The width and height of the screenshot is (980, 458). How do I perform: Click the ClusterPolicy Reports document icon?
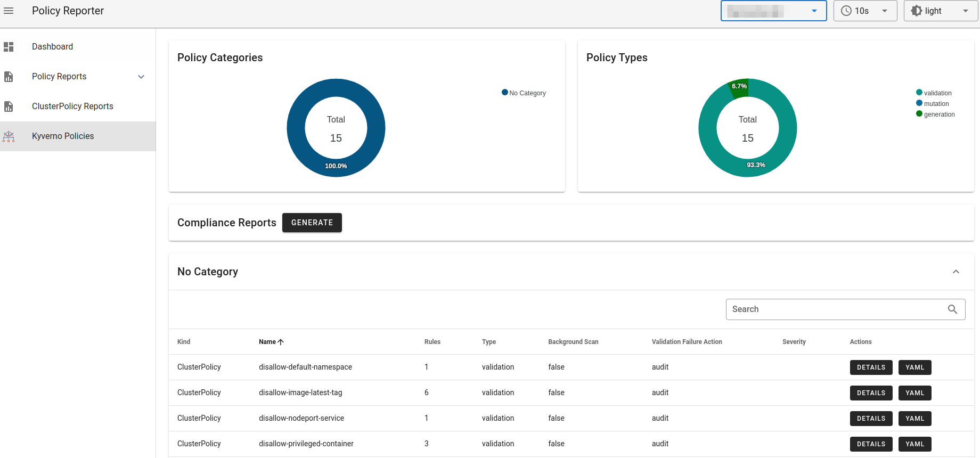9,107
